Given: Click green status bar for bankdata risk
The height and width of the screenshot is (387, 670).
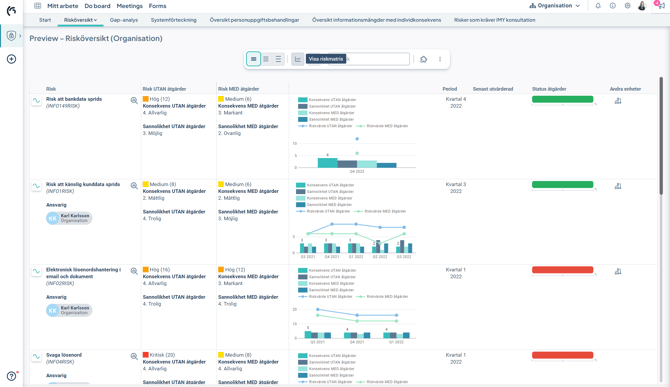Looking at the screenshot, I should coord(562,100).
